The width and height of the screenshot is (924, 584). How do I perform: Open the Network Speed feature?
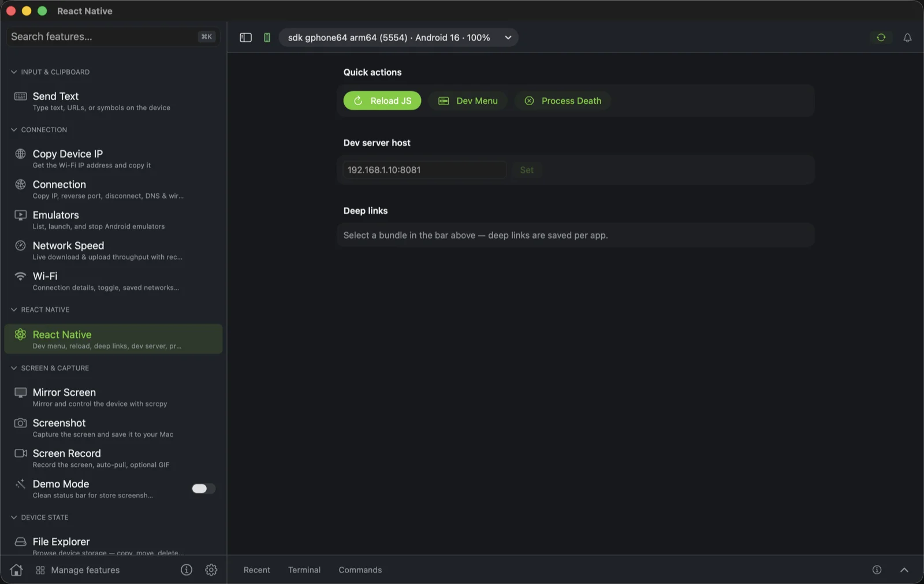tap(113, 251)
